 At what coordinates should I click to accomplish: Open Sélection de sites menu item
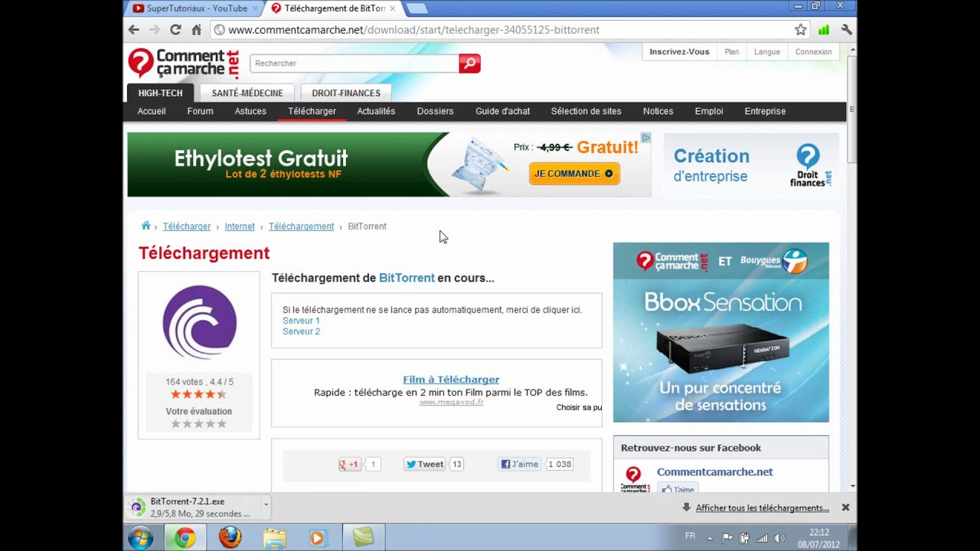point(586,111)
